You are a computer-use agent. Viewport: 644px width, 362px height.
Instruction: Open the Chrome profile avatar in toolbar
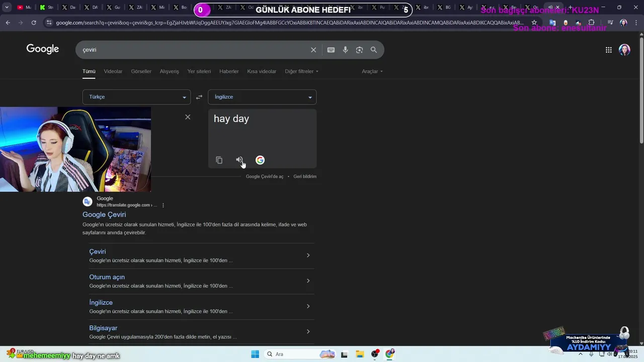[623, 23]
